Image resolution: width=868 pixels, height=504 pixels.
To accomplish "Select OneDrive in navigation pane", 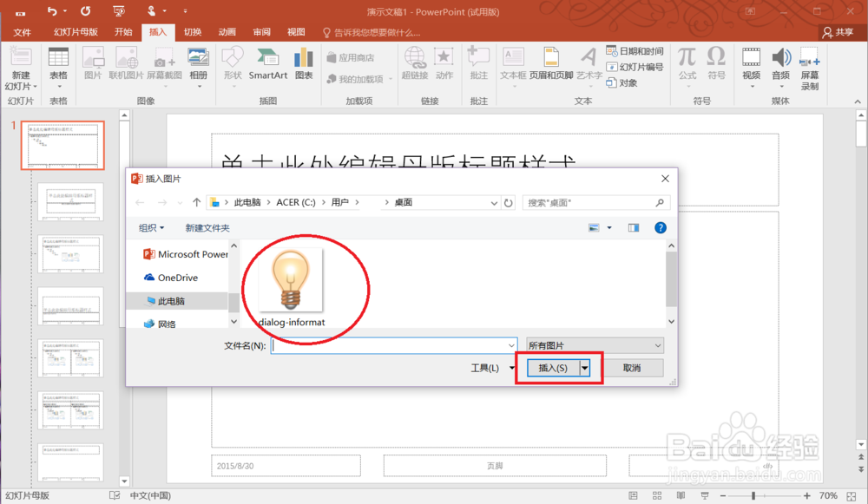I will 170,278.
